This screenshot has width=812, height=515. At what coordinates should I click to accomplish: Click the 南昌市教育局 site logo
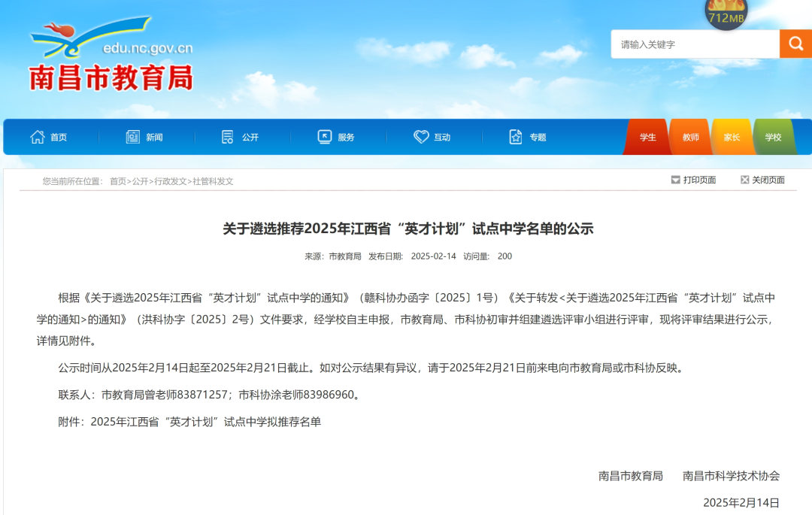pos(111,59)
